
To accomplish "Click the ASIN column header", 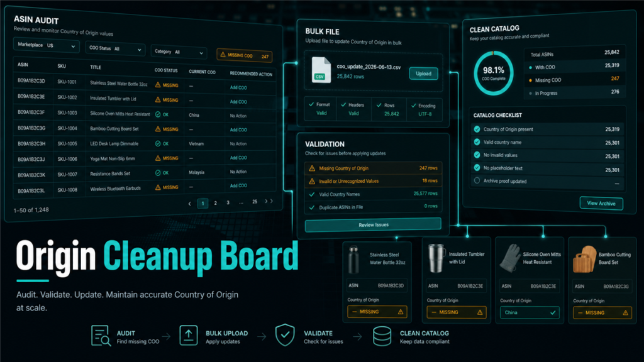I will tap(23, 65).
